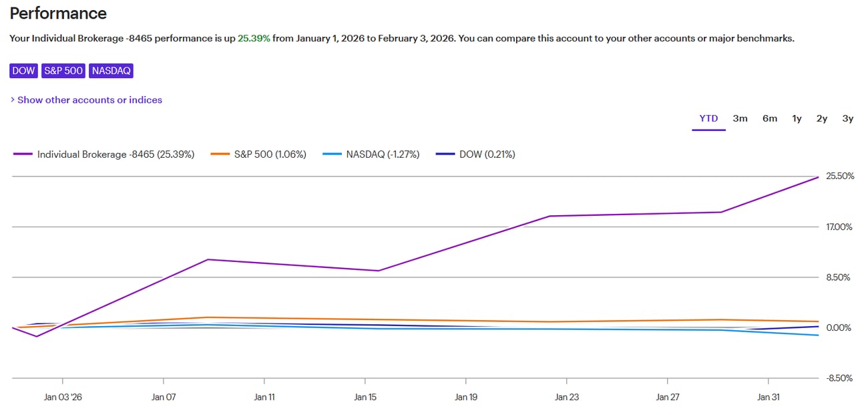
Task: Expand Show other accounts or indices
Action: click(x=89, y=100)
